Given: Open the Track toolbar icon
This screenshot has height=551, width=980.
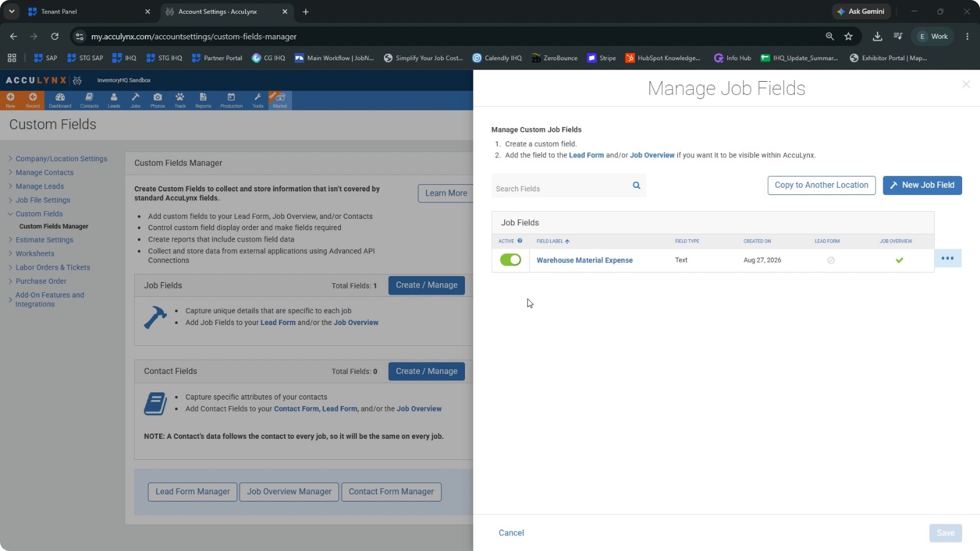Looking at the screenshot, I should 180,100.
